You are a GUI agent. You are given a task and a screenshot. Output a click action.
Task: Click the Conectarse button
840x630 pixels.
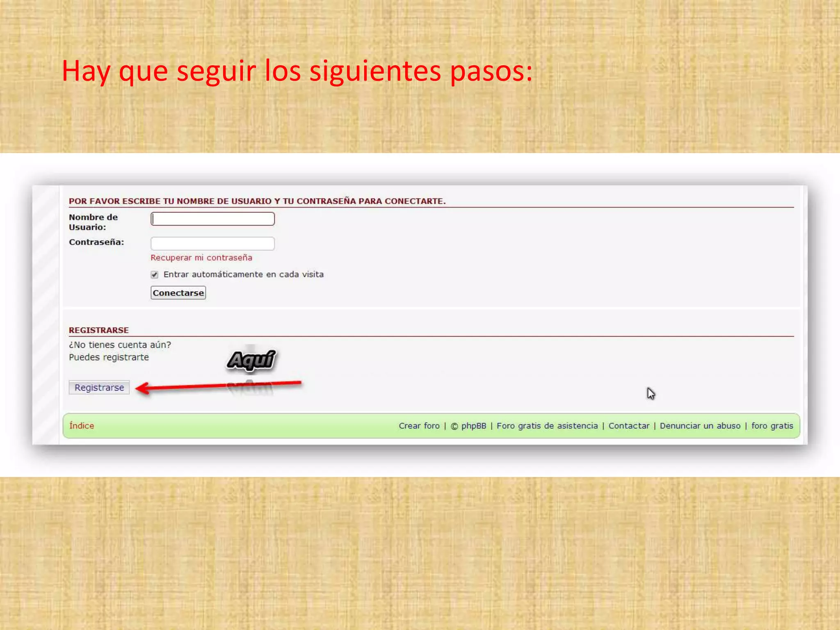click(x=178, y=293)
